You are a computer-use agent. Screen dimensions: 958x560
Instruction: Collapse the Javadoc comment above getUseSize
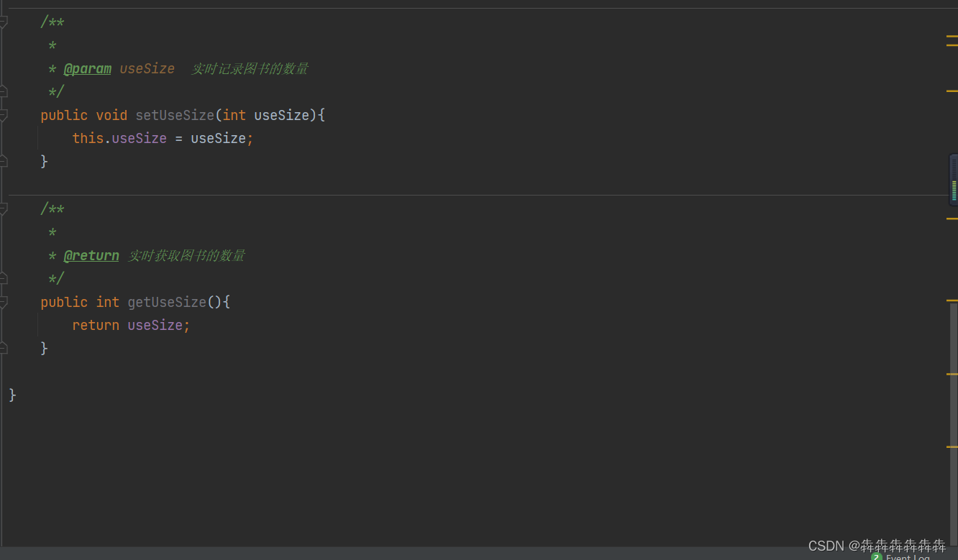tap(3, 209)
